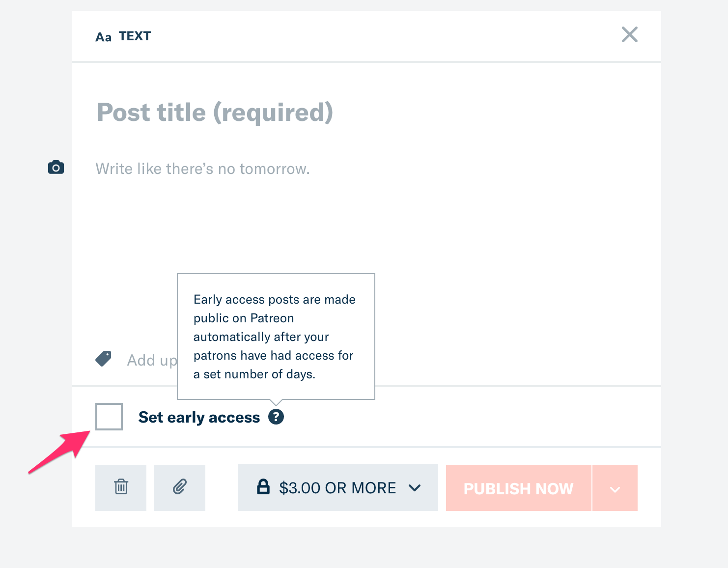Click the early access tooltip text
728x568 pixels.
[x=274, y=337]
